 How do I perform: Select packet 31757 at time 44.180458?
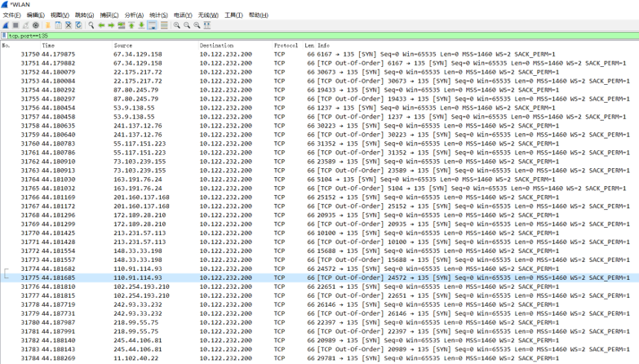[320, 117]
